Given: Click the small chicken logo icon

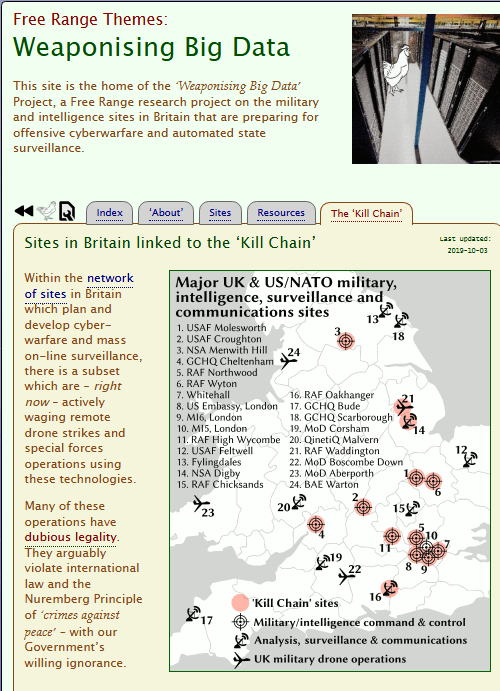Looking at the screenshot, I should [46, 211].
